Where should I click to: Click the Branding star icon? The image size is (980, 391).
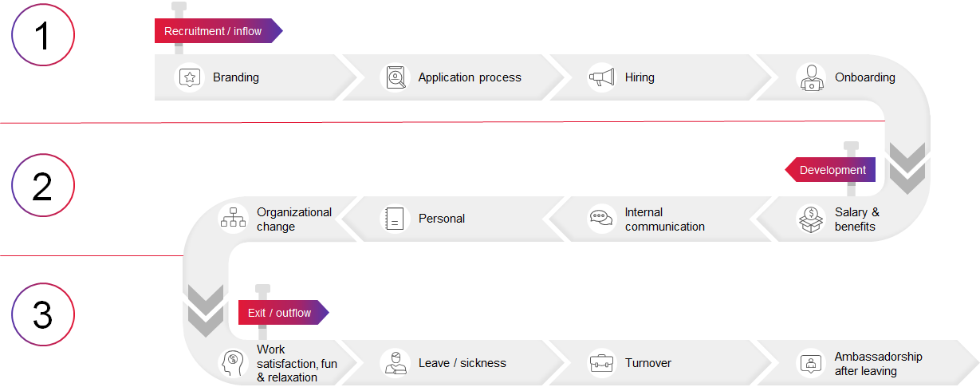[189, 77]
